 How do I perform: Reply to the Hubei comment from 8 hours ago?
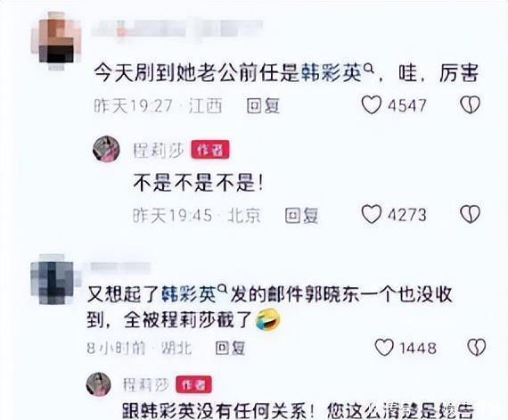(x=231, y=348)
